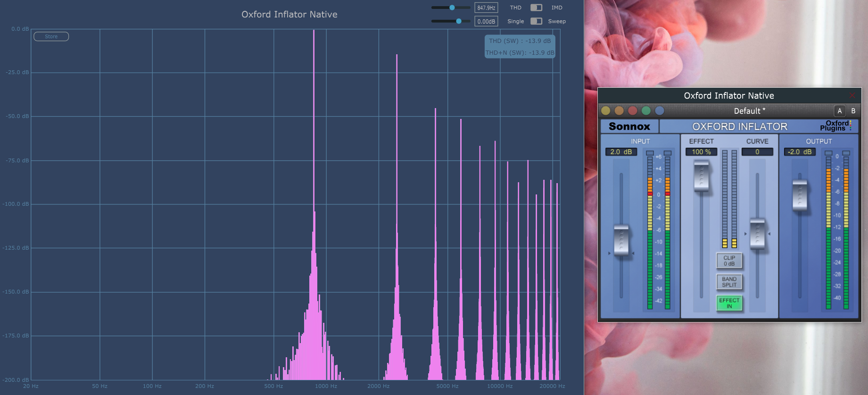Click the EFFECT 100 % value field
868x395 pixels.
702,152
